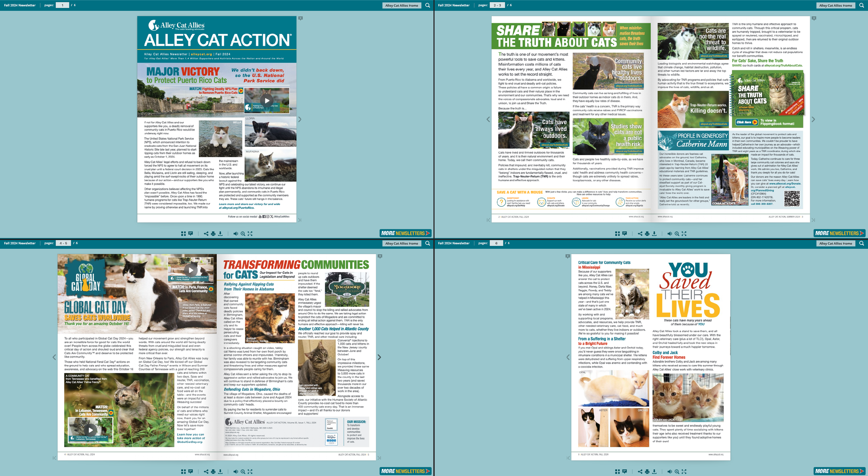Go to previous page from pages 2-3 spread
Image resolution: width=868 pixels, height=476 pixels.
coord(488,119)
